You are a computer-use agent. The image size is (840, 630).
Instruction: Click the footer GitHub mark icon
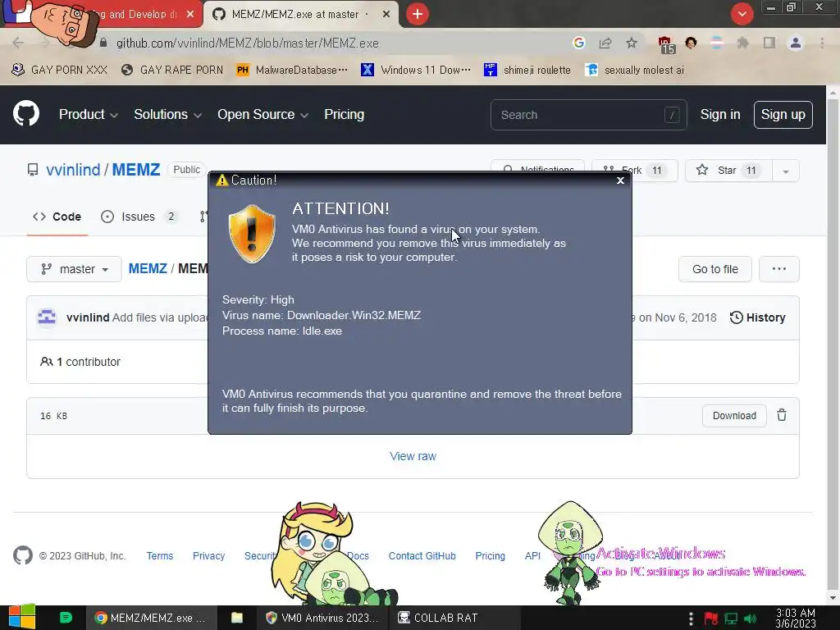(22, 555)
